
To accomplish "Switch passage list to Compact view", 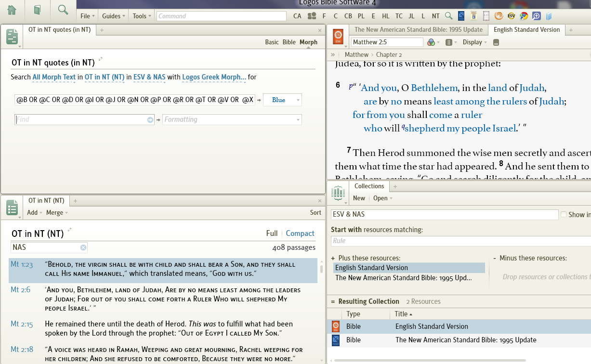I will [x=300, y=234].
